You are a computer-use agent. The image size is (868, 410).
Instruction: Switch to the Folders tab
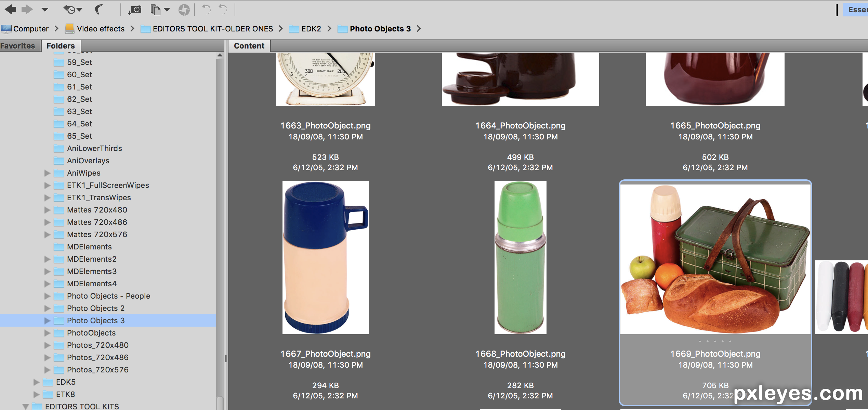pos(61,46)
